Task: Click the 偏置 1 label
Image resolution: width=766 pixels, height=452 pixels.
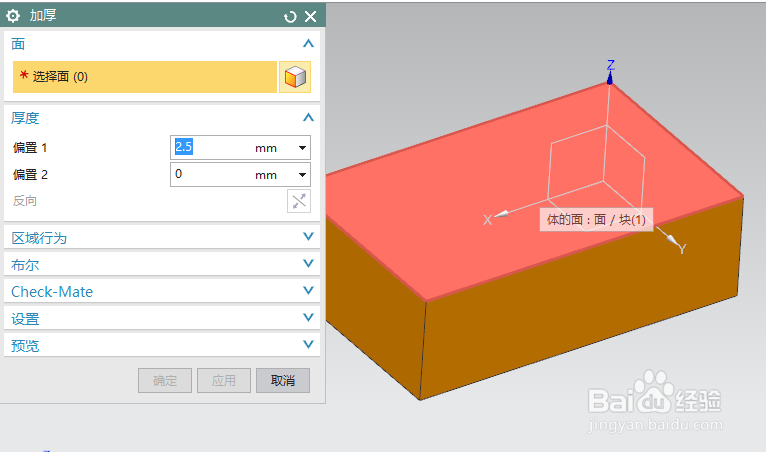Action: [30, 148]
